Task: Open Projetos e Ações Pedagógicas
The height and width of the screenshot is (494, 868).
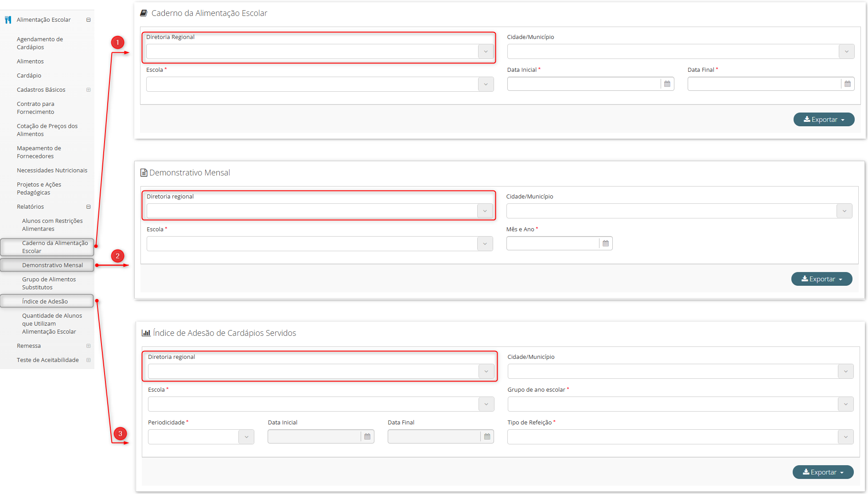Action: 39,188
